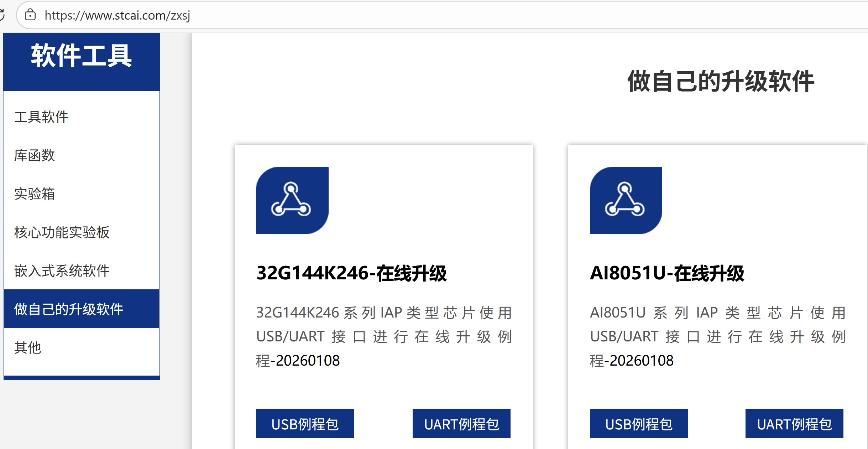Click the highlighted 做自己的升级软件 sidebar item
The height and width of the screenshot is (449, 868).
68,309
